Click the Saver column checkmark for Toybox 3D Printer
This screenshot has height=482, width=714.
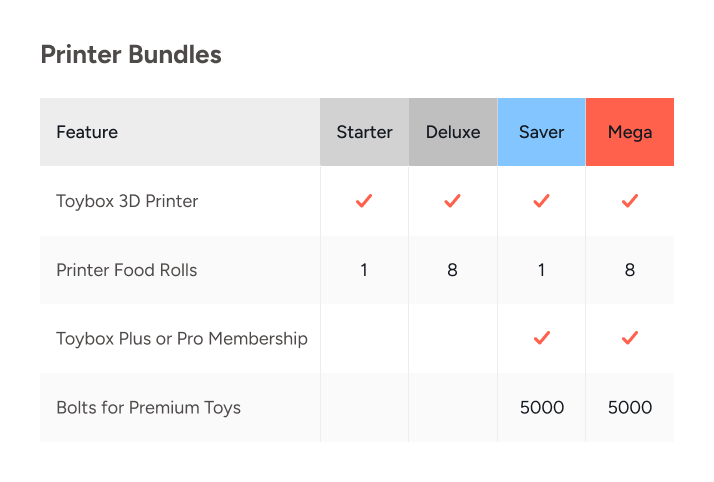pyautogui.click(x=541, y=201)
